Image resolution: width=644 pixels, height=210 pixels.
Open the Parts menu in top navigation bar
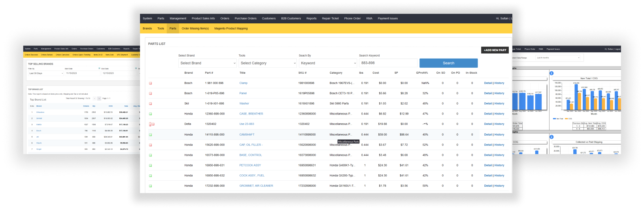pos(161,18)
